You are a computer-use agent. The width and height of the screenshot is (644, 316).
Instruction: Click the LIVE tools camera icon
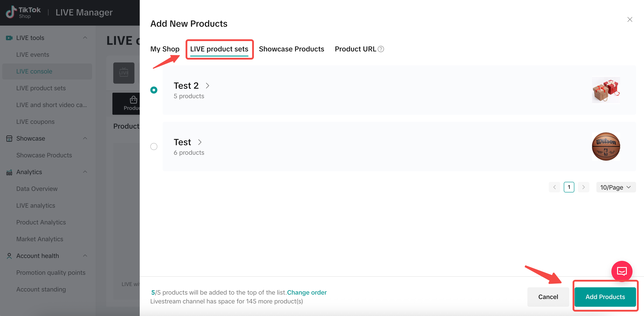click(9, 38)
